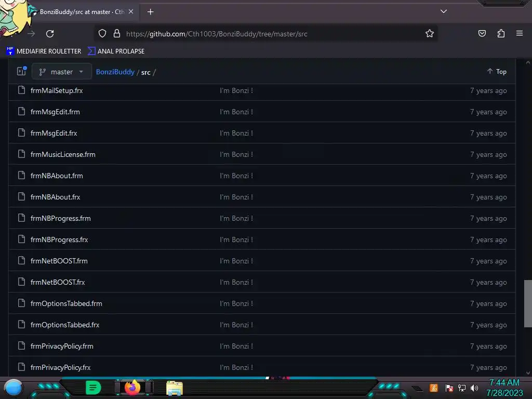
Task: Switch to Firefox in the taskbar
Action: [x=132, y=388]
